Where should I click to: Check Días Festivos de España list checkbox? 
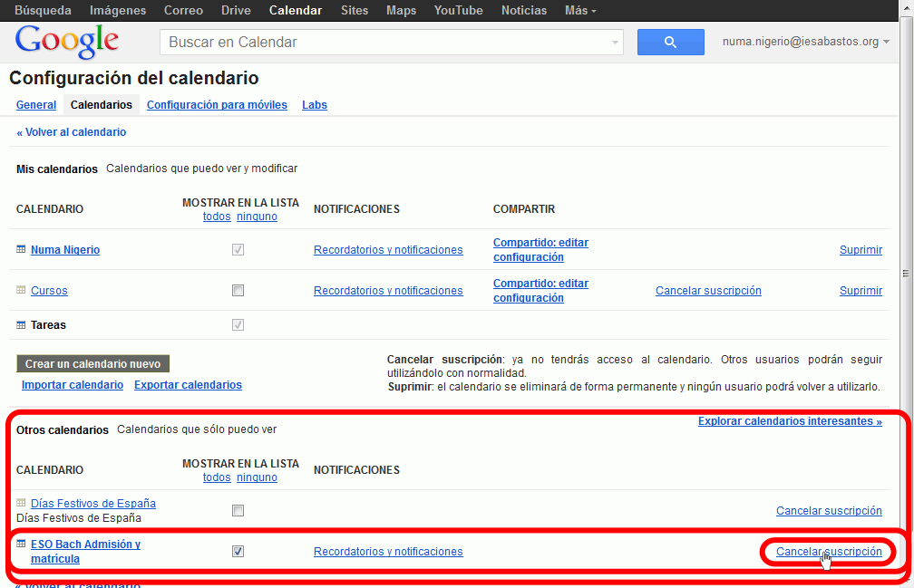click(x=238, y=511)
